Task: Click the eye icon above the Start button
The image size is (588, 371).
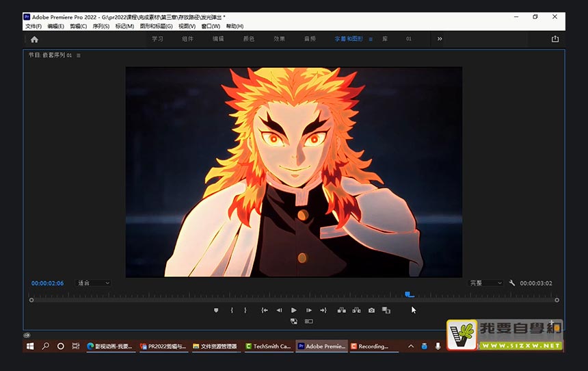Action: click(x=27, y=335)
